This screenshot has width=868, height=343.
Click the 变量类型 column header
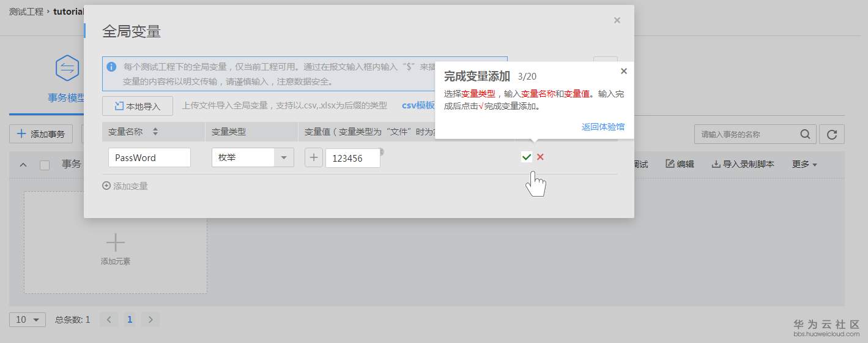click(x=229, y=132)
